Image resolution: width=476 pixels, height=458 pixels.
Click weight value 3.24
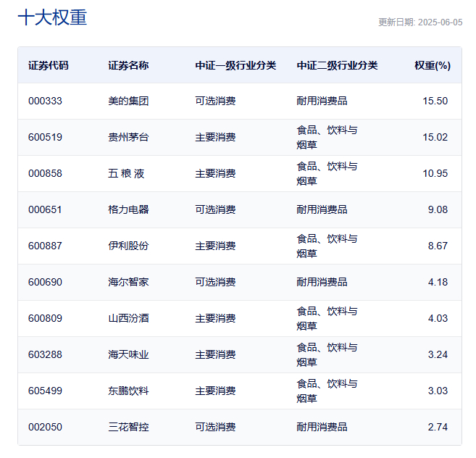point(438,354)
